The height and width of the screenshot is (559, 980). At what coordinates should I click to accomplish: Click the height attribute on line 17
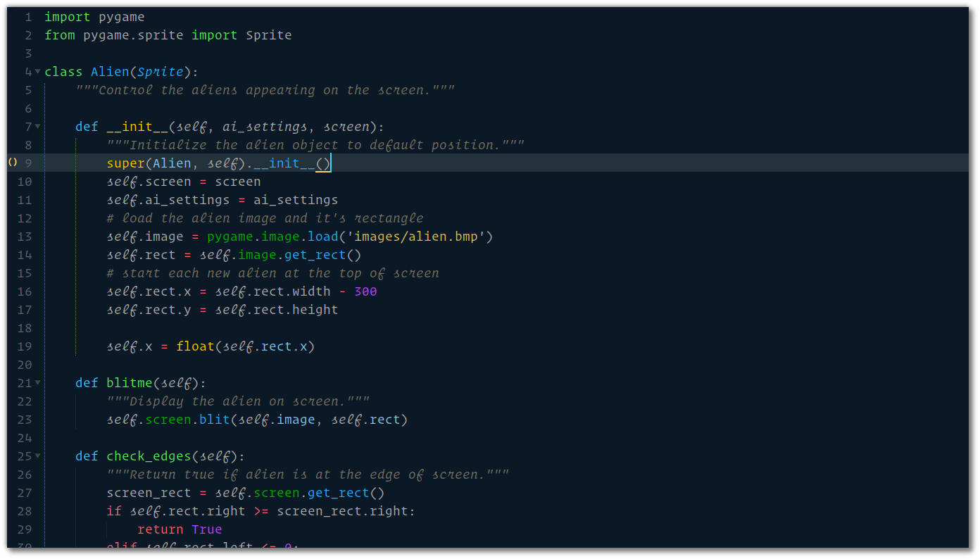click(x=315, y=310)
